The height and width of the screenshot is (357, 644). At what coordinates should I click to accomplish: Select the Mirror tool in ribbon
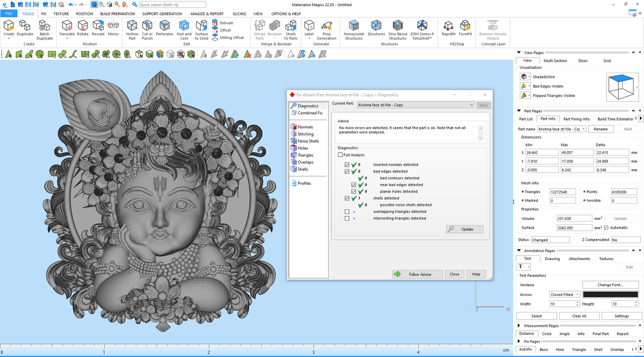(x=114, y=29)
